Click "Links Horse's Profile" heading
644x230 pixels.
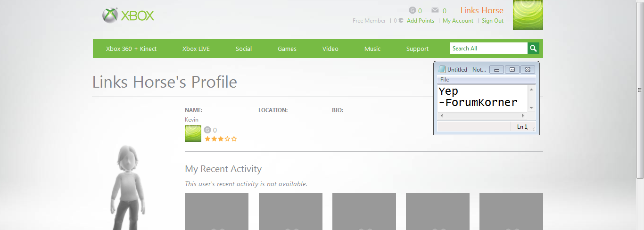[x=165, y=82]
